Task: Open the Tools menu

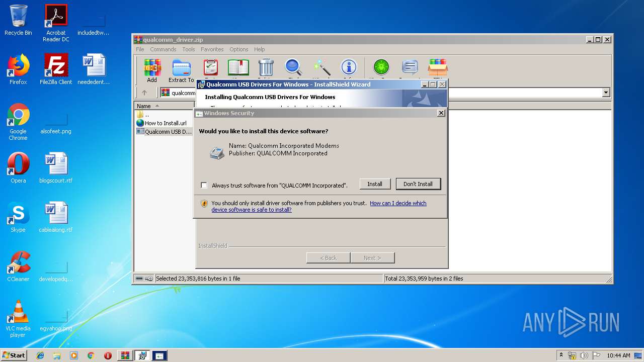Action: click(x=189, y=49)
